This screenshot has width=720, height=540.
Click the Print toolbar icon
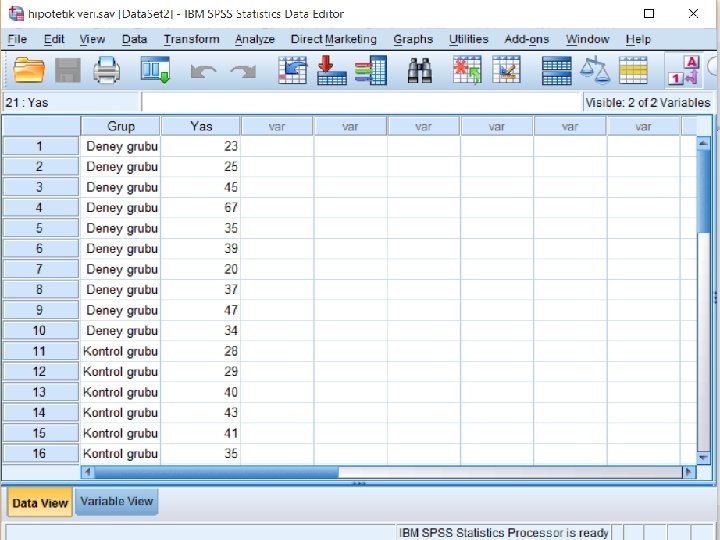point(107,70)
